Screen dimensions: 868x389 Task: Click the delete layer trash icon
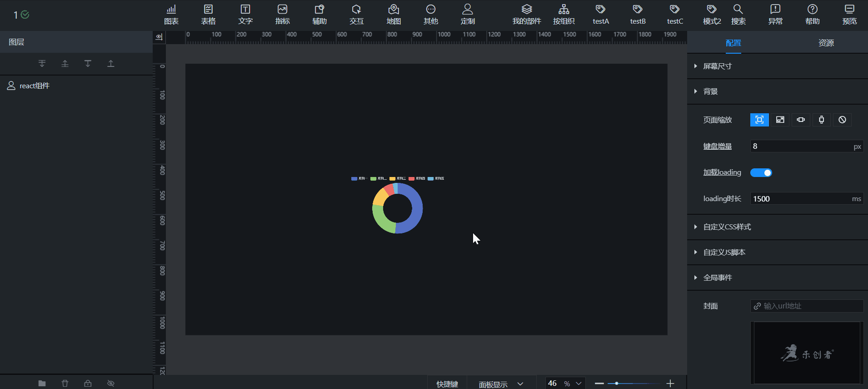65,383
